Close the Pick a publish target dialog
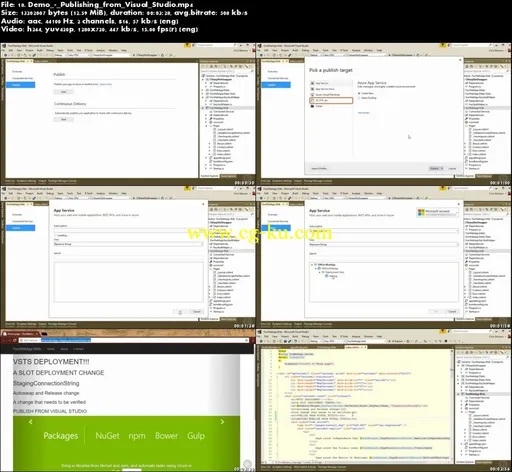The image size is (512, 472). [460, 60]
